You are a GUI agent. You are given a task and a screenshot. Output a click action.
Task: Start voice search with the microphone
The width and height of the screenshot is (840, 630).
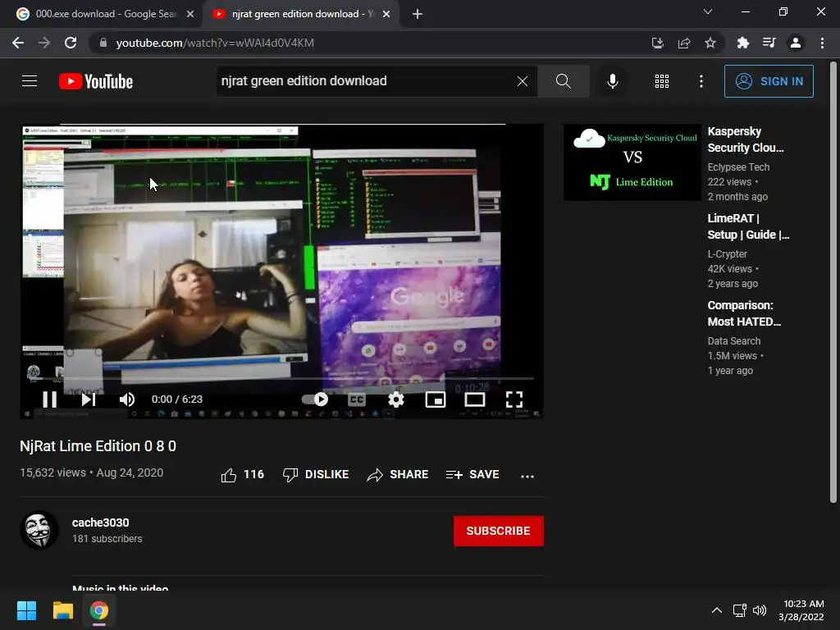(x=612, y=81)
